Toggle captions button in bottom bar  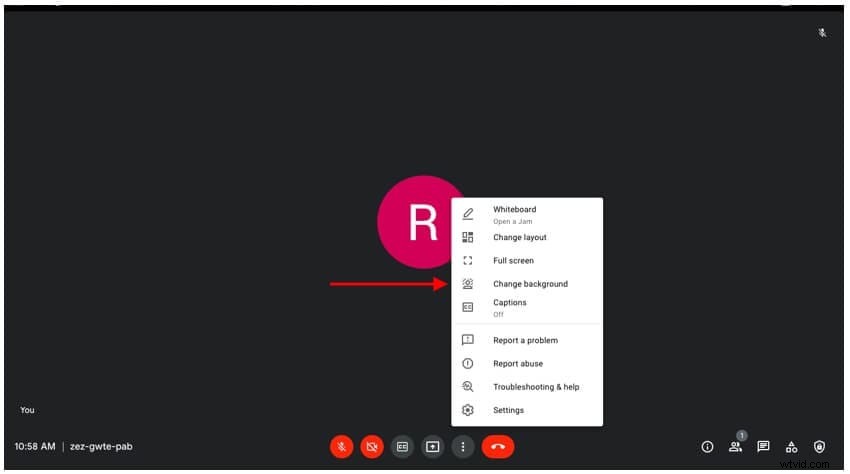coord(402,447)
